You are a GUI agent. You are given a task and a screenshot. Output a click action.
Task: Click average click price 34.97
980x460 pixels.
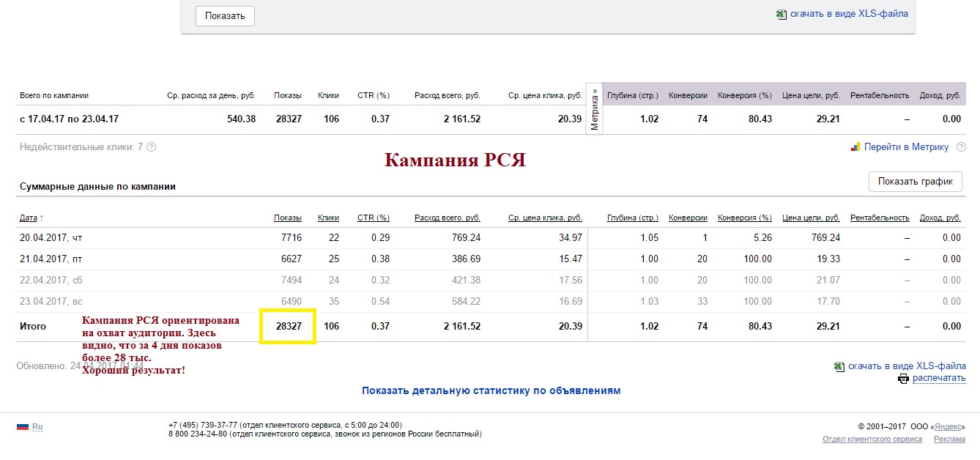click(569, 237)
